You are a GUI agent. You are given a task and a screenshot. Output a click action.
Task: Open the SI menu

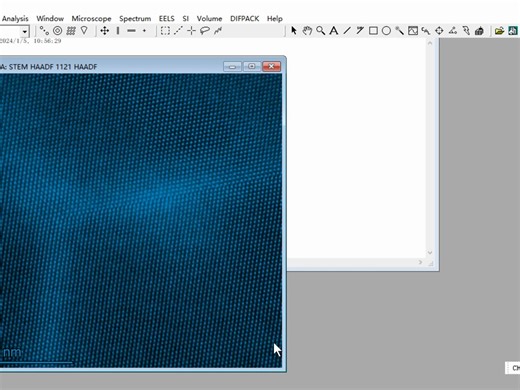185,19
